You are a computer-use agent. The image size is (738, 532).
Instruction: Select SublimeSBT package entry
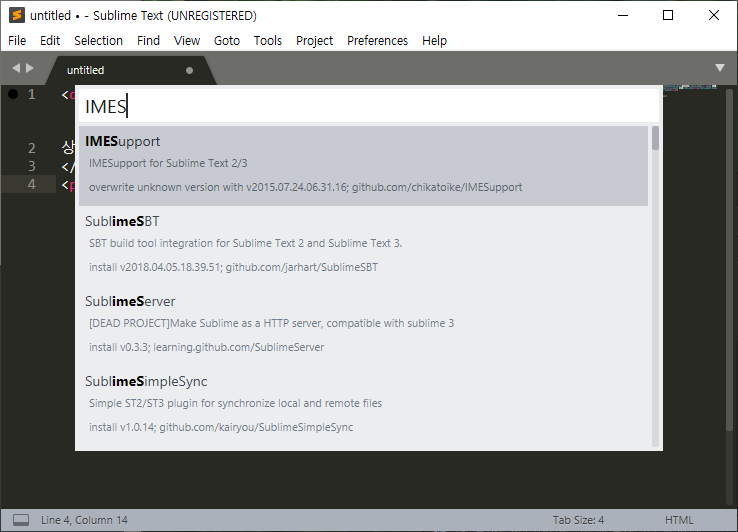point(363,246)
